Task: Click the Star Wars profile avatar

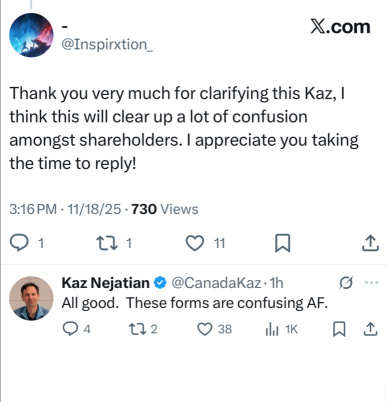Action: [31, 35]
